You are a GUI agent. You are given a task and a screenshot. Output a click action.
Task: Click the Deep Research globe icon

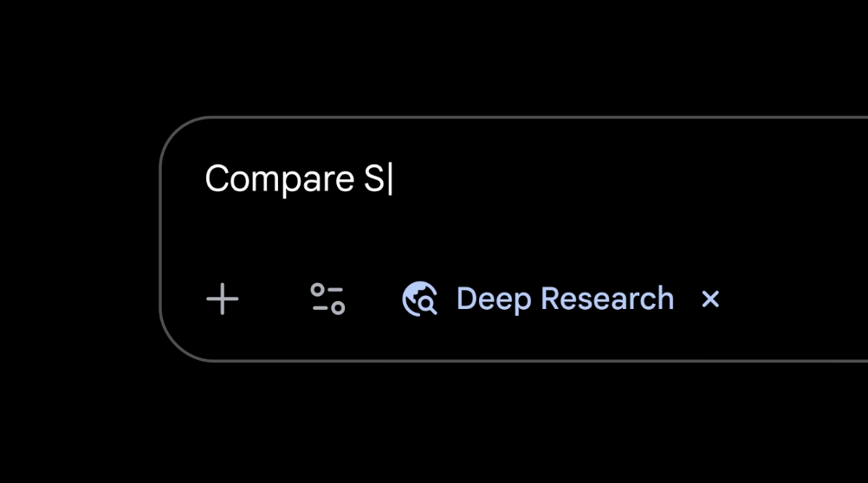420,299
